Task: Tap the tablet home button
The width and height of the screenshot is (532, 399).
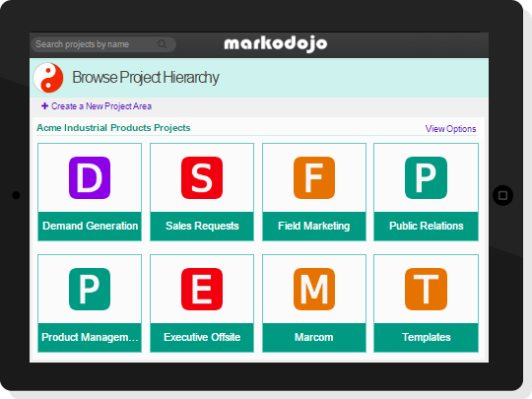Action: 502,195
